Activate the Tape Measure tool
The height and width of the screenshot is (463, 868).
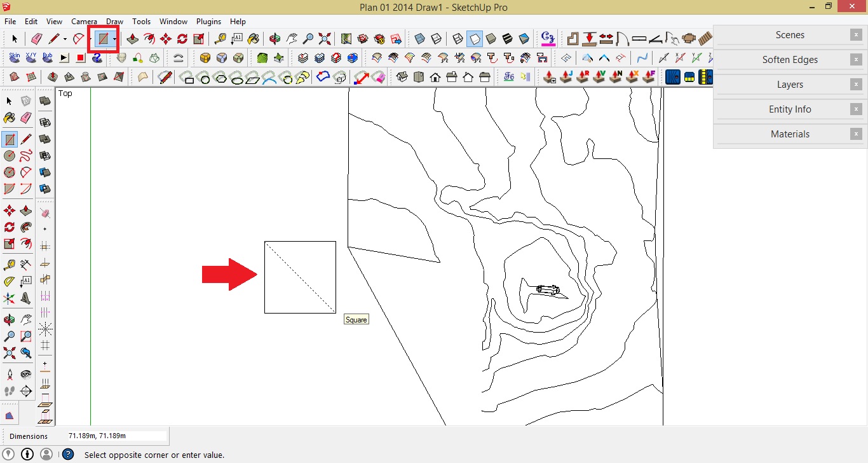pyautogui.click(x=220, y=39)
